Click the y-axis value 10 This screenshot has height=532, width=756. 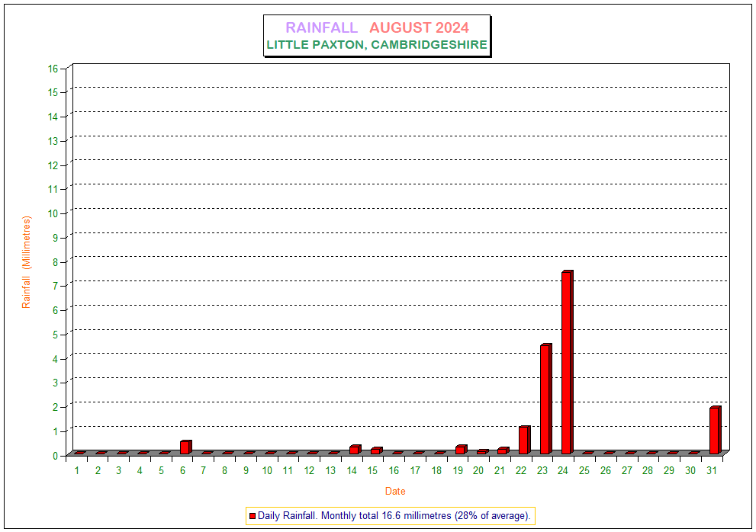click(x=53, y=213)
